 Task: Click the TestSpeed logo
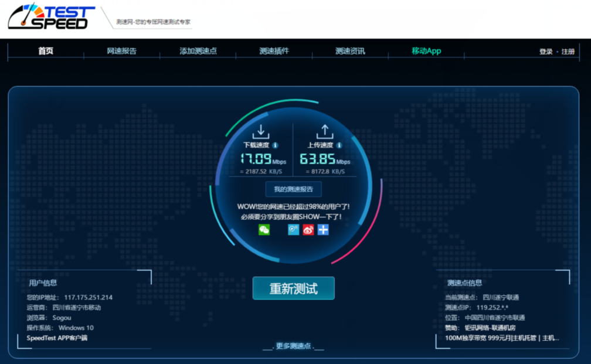click(52, 17)
